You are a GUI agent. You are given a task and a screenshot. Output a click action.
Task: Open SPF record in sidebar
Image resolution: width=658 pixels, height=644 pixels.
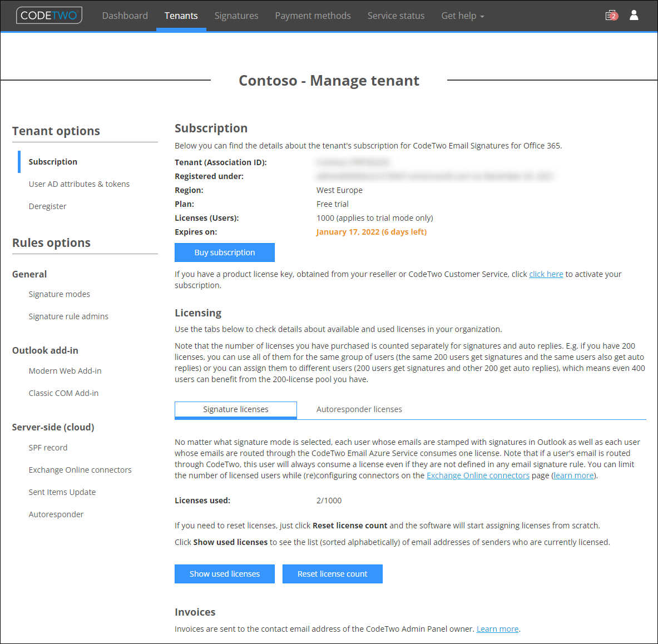[x=48, y=448]
